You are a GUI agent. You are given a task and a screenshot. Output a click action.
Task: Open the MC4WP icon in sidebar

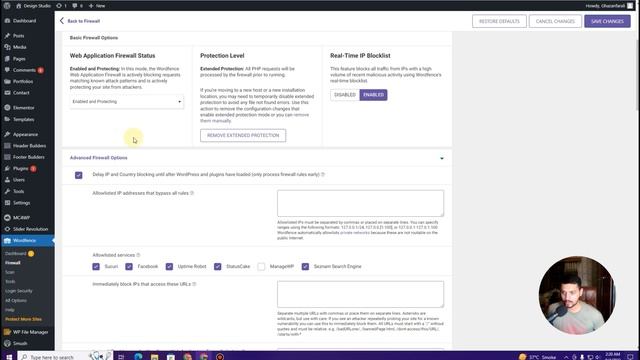(7, 218)
